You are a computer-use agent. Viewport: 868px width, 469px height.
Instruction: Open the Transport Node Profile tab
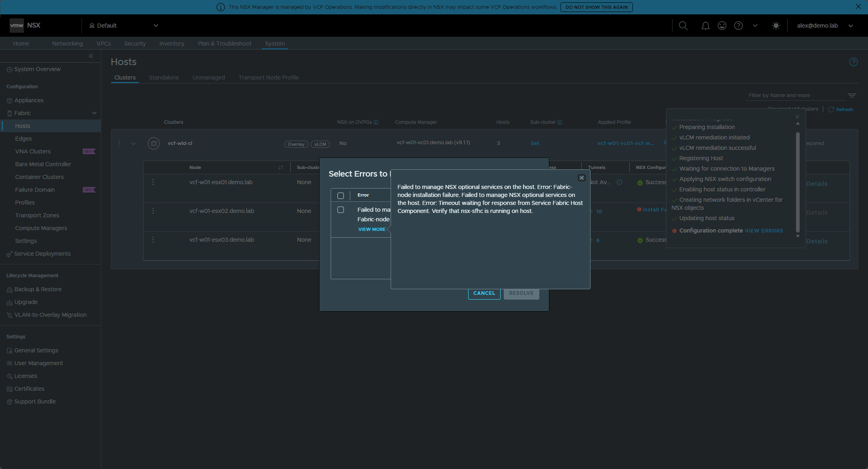pos(269,78)
